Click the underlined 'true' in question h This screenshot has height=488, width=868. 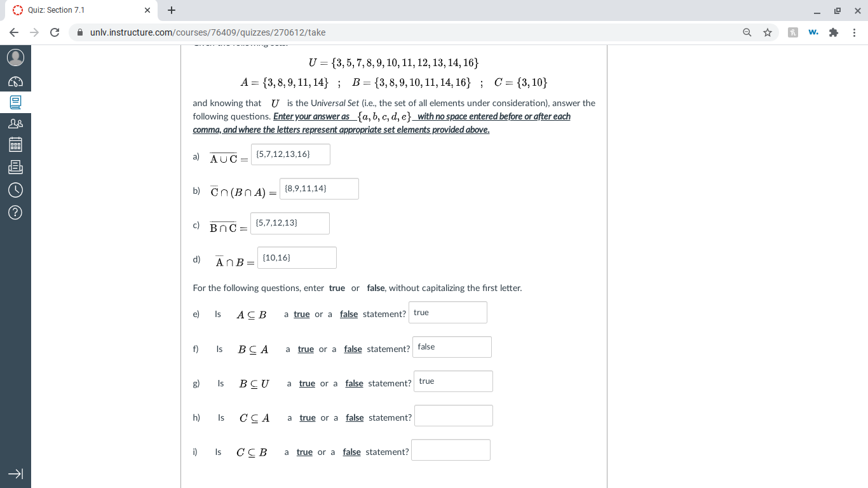[x=308, y=417]
